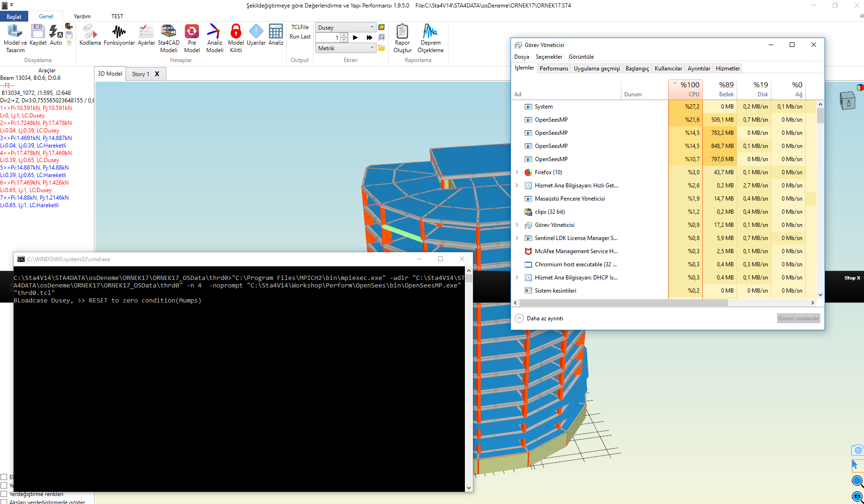Switch to the Performans tab
The width and height of the screenshot is (864, 504).
coord(554,69)
